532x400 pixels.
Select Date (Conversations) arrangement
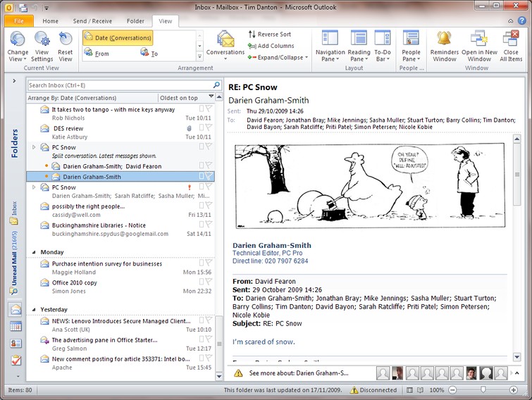tap(118, 37)
